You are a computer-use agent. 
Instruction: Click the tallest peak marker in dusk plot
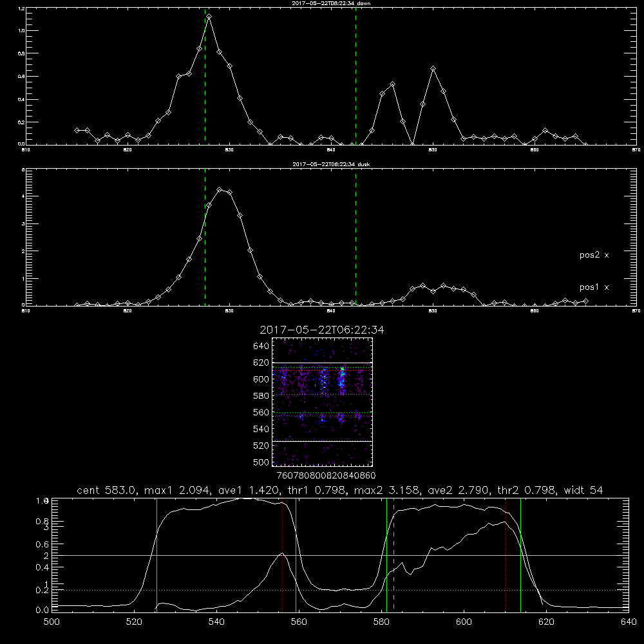pyautogui.click(x=220, y=190)
